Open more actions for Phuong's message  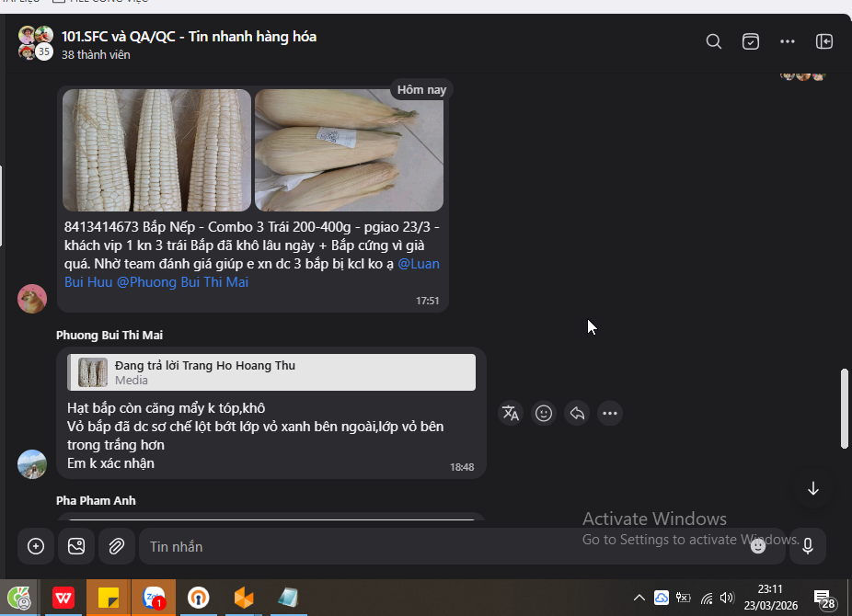click(610, 414)
